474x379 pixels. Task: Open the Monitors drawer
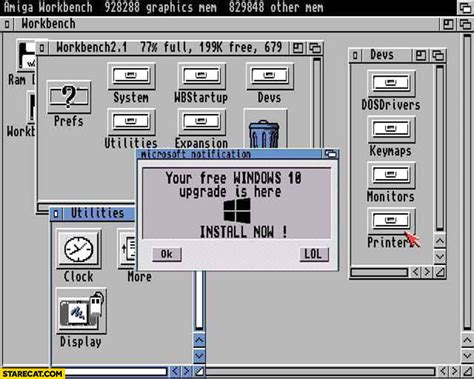[391, 175]
